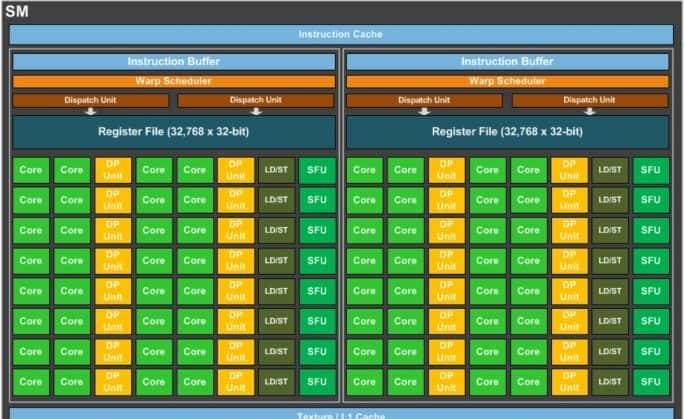Select the left Warp Scheduler block

[174, 81]
